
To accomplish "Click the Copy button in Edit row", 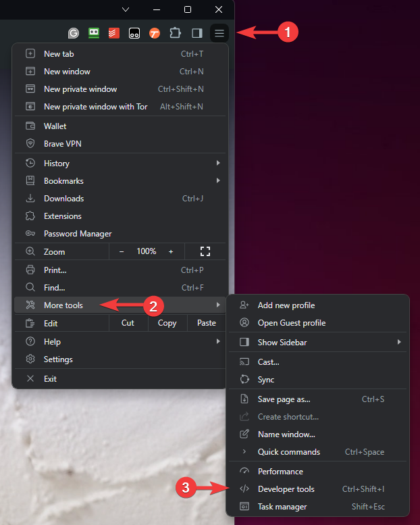I will 167,323.
